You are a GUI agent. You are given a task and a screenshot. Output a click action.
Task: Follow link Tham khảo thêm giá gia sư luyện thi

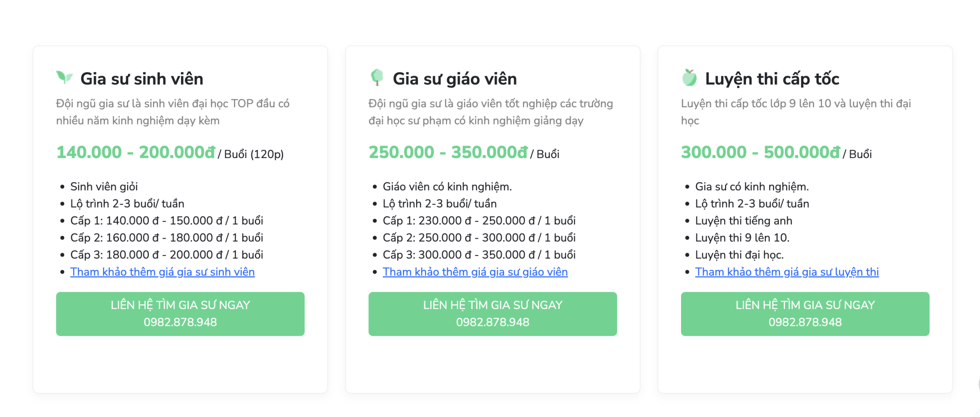pyautogui.click(x=787, y=272)
